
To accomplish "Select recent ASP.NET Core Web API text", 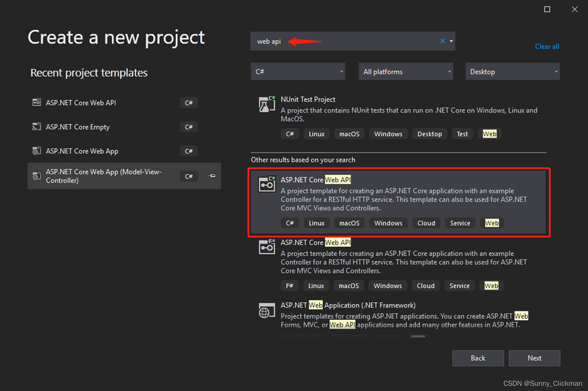I will pos(81,103).
